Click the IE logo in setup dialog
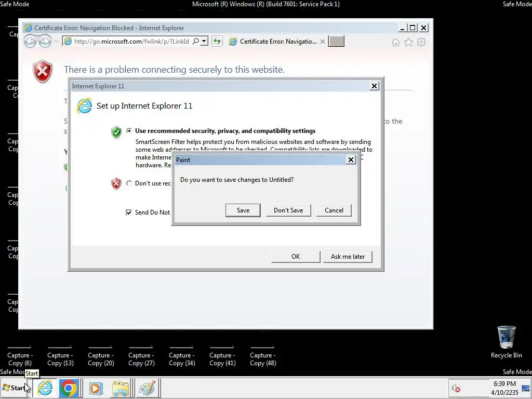Image resolution: width=532 pixels, height=399 pixels. [84, 105]
